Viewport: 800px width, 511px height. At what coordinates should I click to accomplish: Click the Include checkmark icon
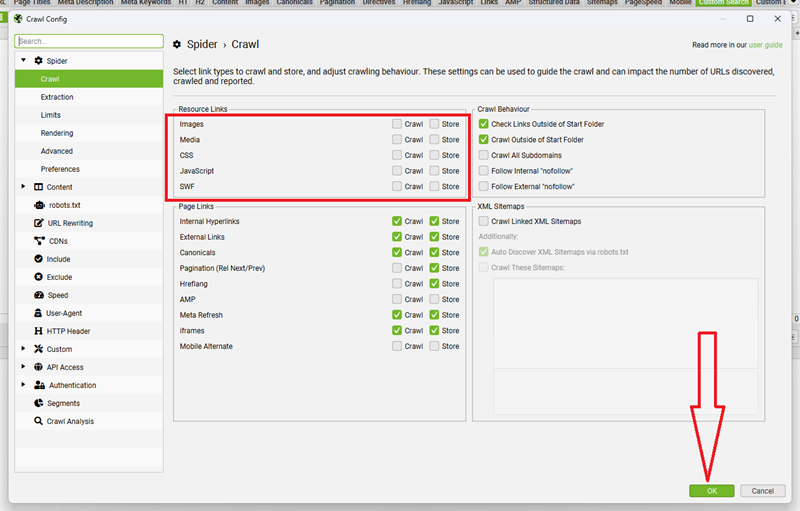point(38,259)
